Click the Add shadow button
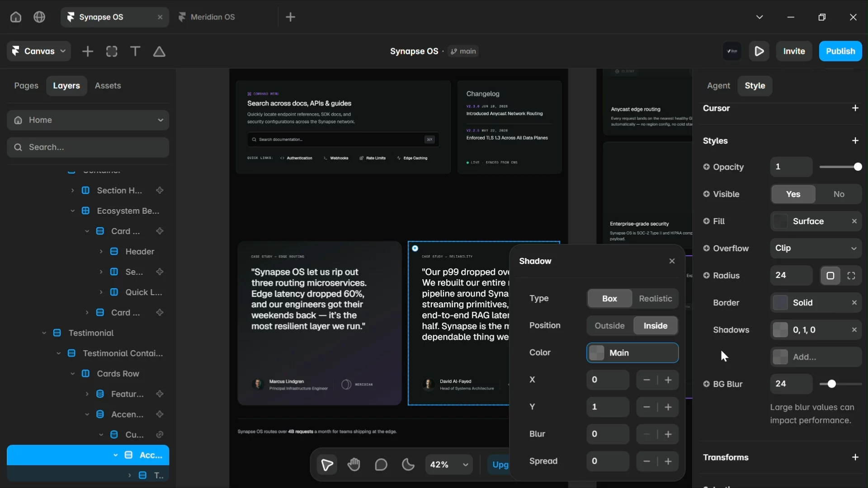 point(816,357)
